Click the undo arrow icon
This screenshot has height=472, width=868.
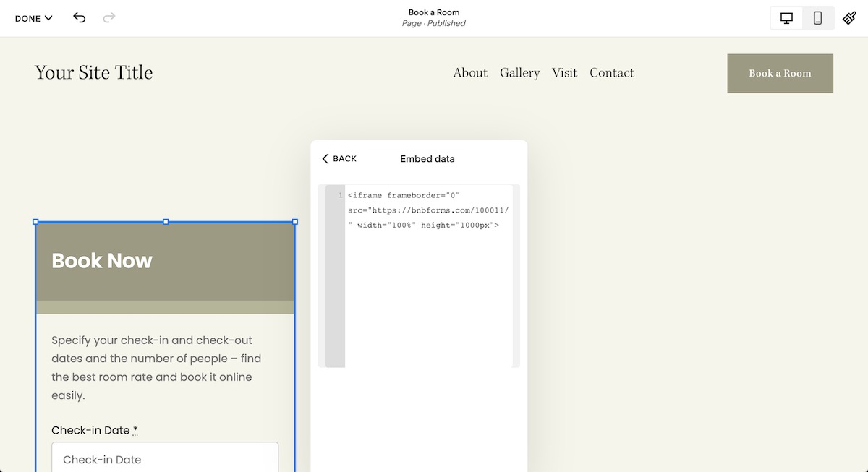pyautogui.click(x=80, y=18)
